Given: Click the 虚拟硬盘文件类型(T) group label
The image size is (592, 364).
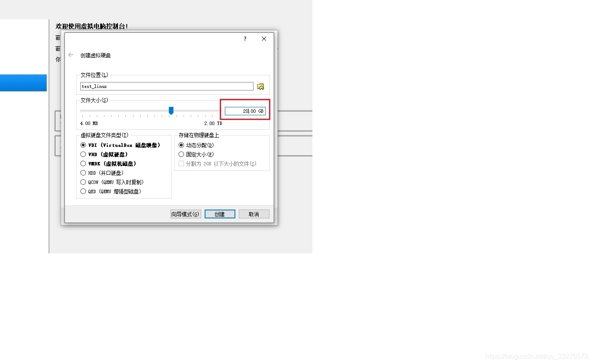Looking at the screenshot, I should pyautogui.click(x=104, y=135).
